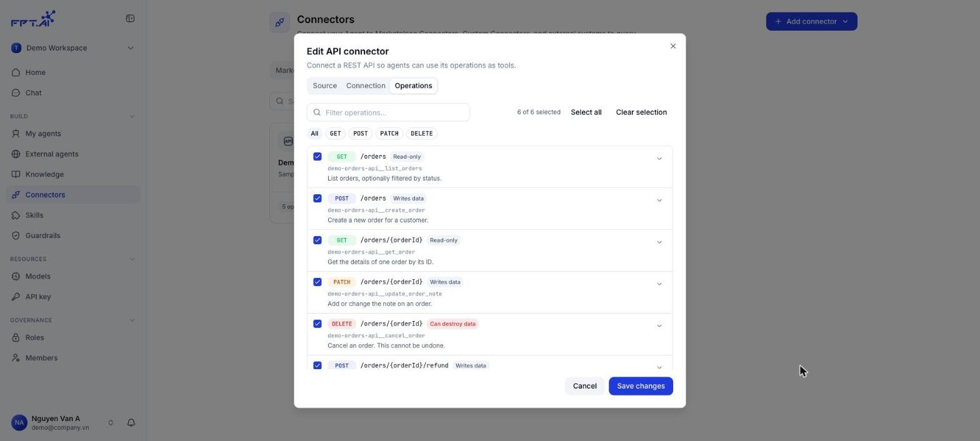This screenshot has width=980, height=441.
Task: Click the My agents icon
Action: (16, 134)
